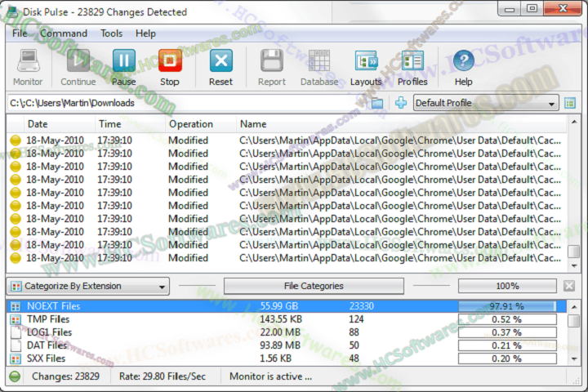Click the LOG1 Files document icon
The height and width of the screenshot is (392, 588).
[x=16, y=332]
